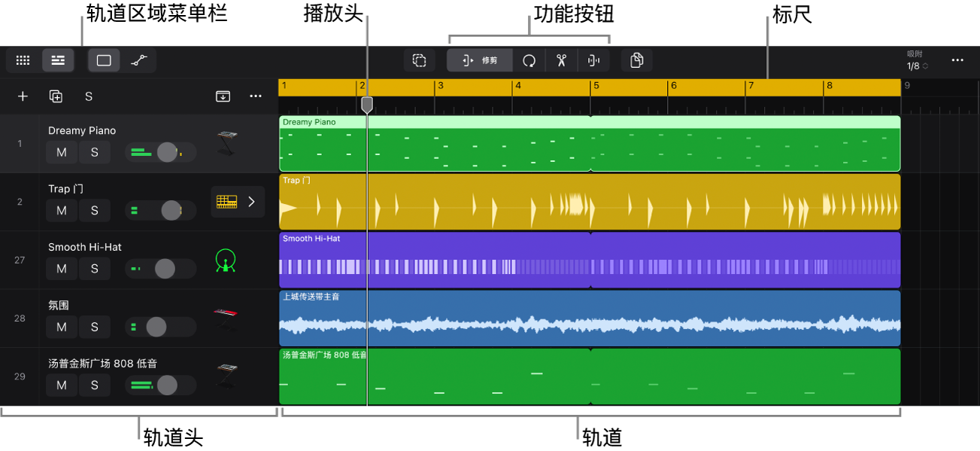Image resolution: width=980 pixels, height=451 pixels.
Task: Select the trim 修剪 function button
Action: pyautogui.click(x=480, y=60)
